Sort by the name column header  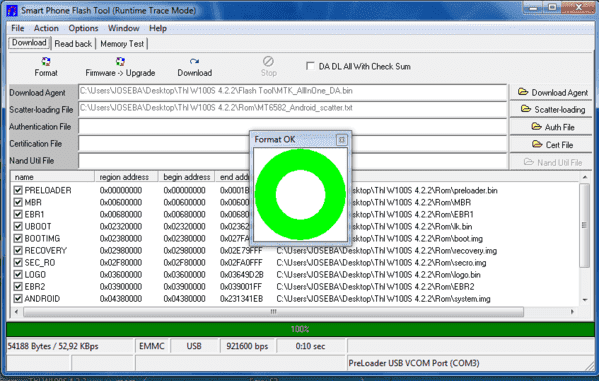tap(53, 177)
